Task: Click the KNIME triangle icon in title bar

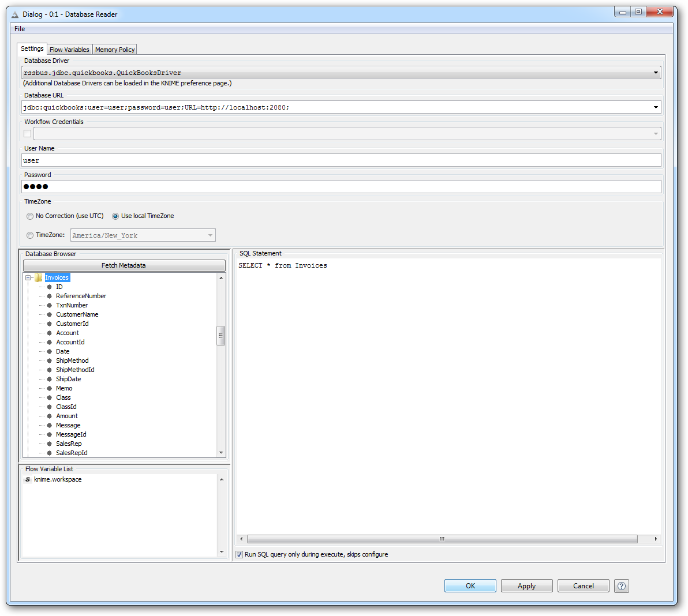Action: (16, 14)
